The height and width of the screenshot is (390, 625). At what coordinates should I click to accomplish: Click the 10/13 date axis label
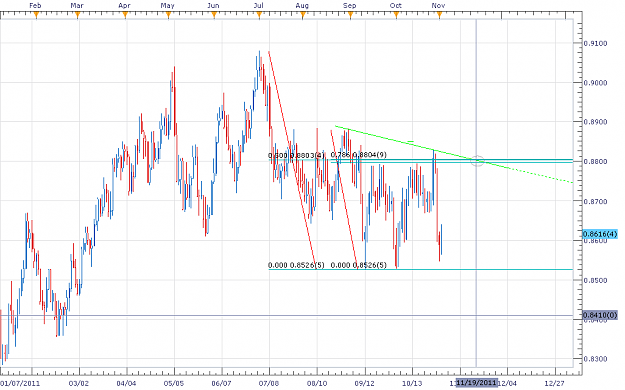tap(412, 383)
